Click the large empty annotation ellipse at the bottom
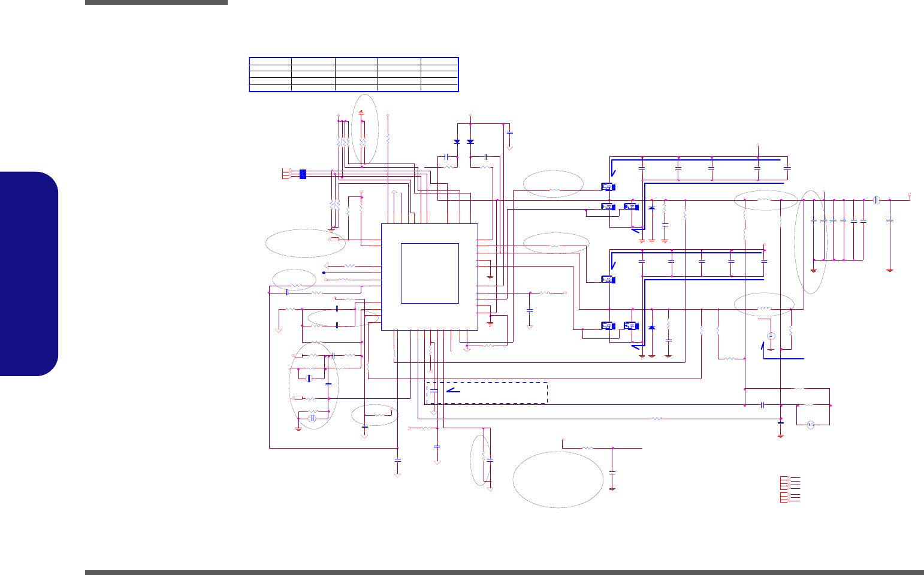This screenshot has height=575, width=924. point(558,479)
